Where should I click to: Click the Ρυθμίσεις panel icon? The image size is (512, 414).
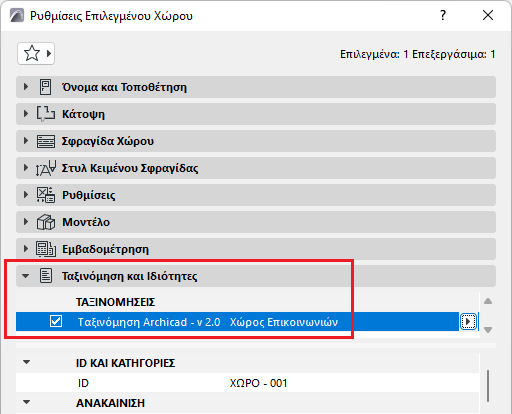(46, 195)
